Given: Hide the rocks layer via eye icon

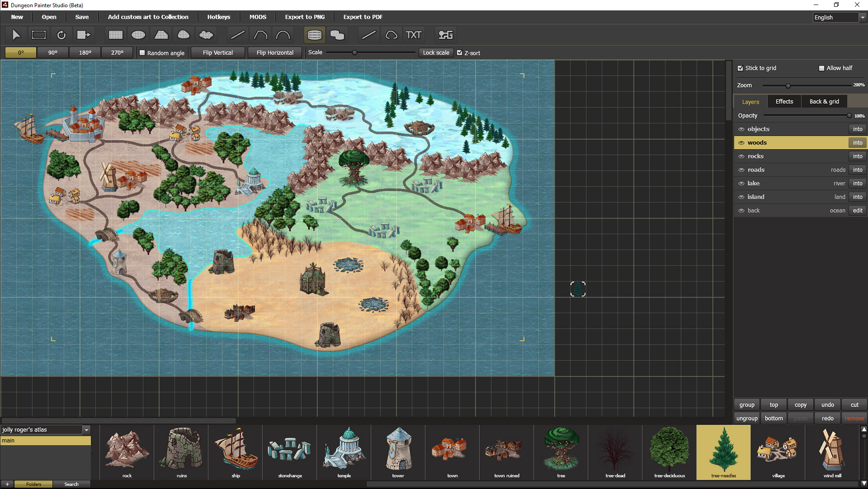Looking at the screenshot, I should (741, 156).
